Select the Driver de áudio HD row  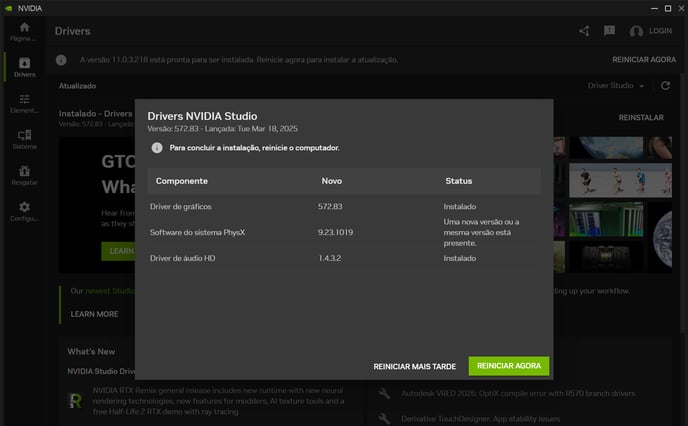pyautogui.click(x=344, y=258)
